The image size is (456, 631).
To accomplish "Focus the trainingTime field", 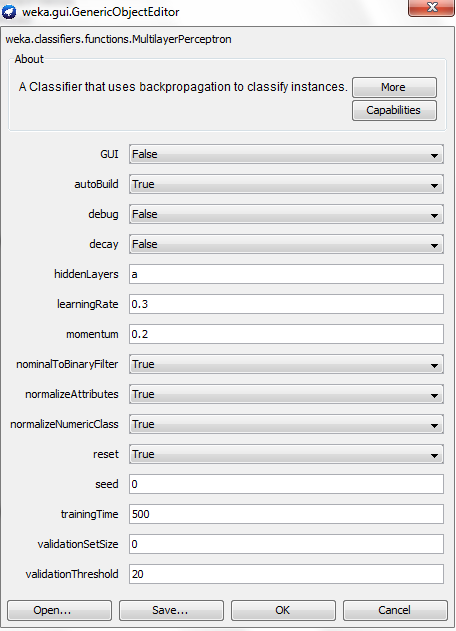I will (x=286, y=514).
